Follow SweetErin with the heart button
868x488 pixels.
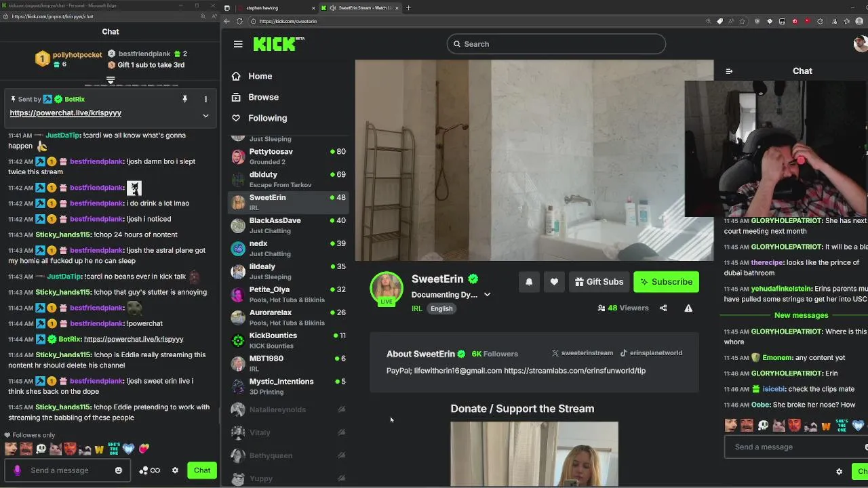click(x=554, y=282)
